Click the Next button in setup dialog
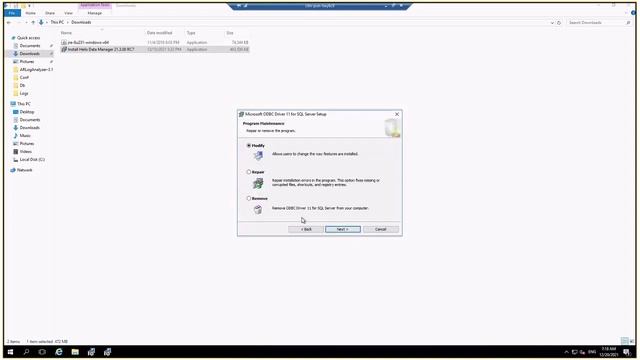Image resolution: width=640 pixels, height=360 pixels. pos(343,229)
